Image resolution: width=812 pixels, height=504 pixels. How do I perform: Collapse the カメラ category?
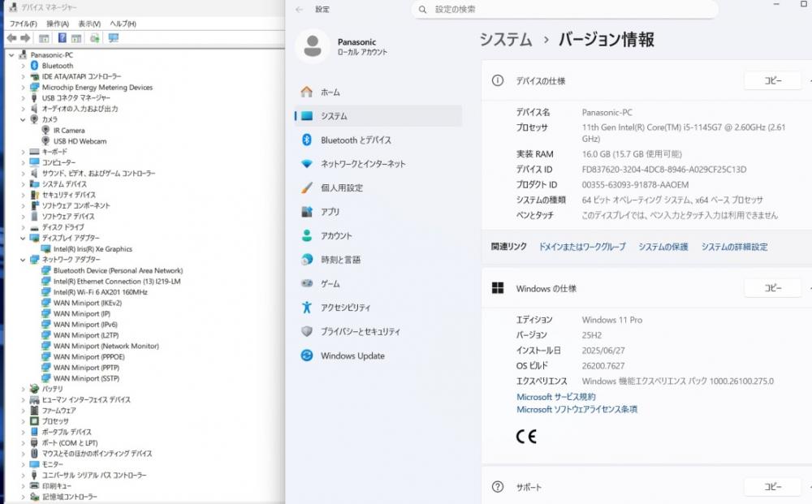[23, 119]
